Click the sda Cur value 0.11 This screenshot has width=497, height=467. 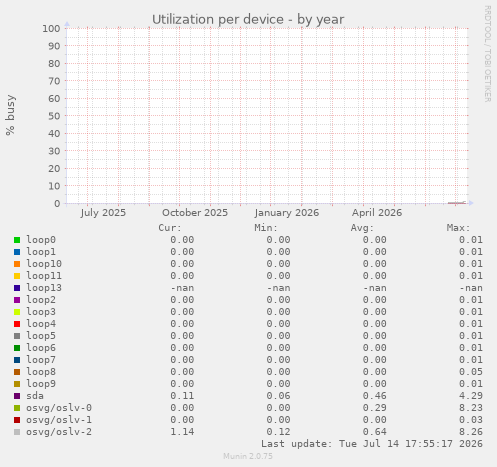click(x=182, y=396)
